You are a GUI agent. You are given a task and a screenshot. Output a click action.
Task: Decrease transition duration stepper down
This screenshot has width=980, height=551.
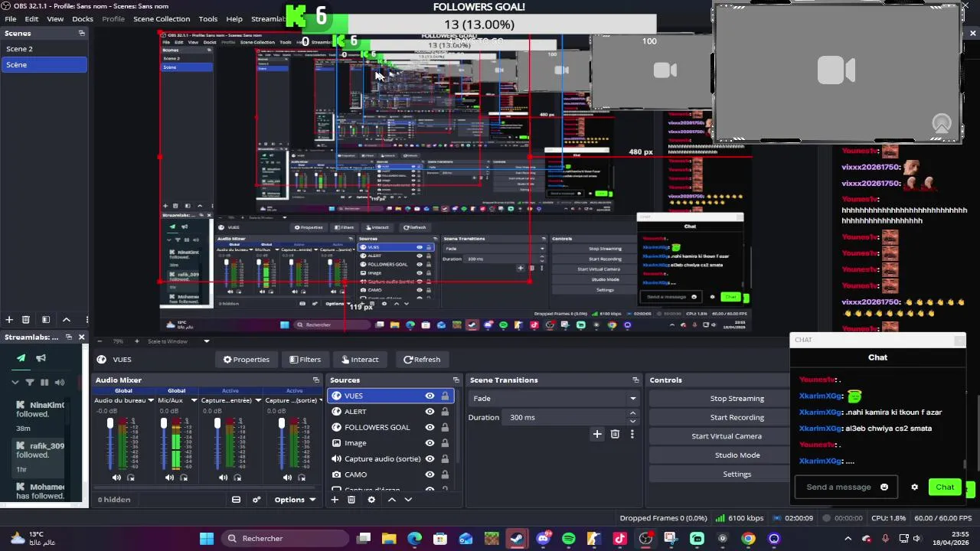[632, 422]
